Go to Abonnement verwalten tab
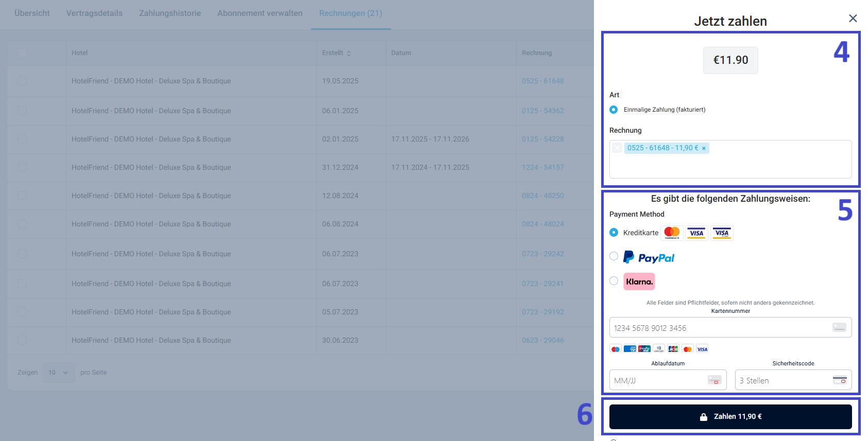This screenshot has width=868, height=441. coord(260,13)
